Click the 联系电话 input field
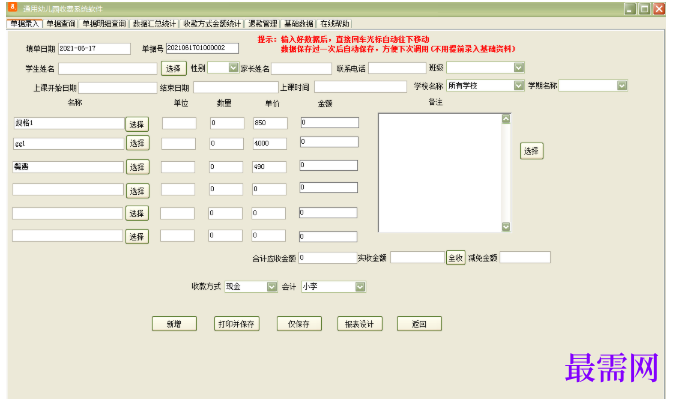Screen dimensions: 677x399 click(397, 68)
